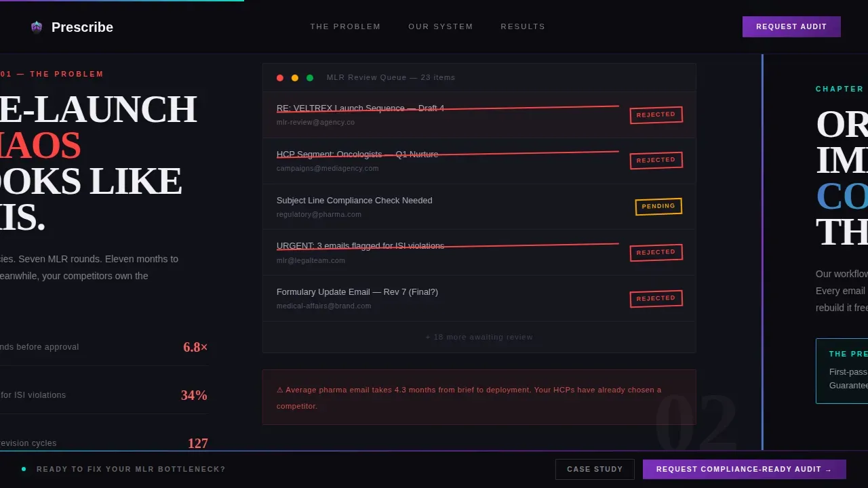Click REQUEST COMPLIANCE-READY AUDIT button

click(745, 469)
